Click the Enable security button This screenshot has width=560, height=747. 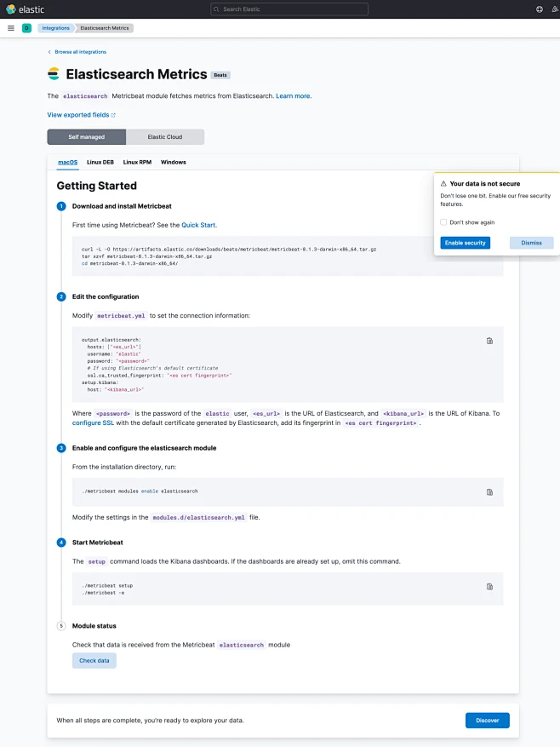tap(465, 243)
